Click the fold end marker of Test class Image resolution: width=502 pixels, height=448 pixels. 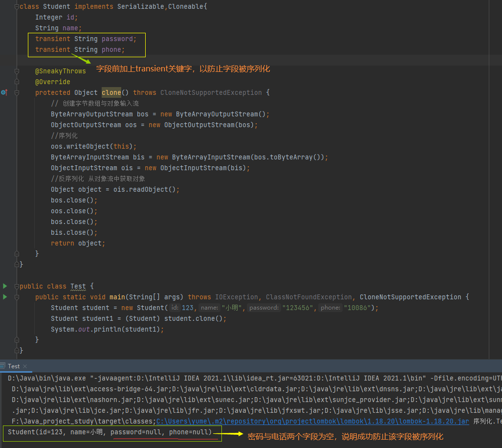17,351
